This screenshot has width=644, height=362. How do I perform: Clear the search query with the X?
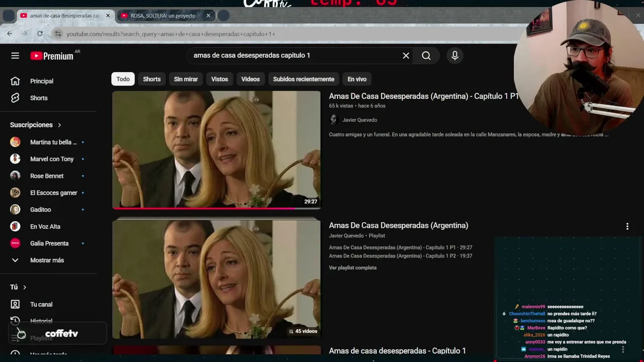coord(406,56)
